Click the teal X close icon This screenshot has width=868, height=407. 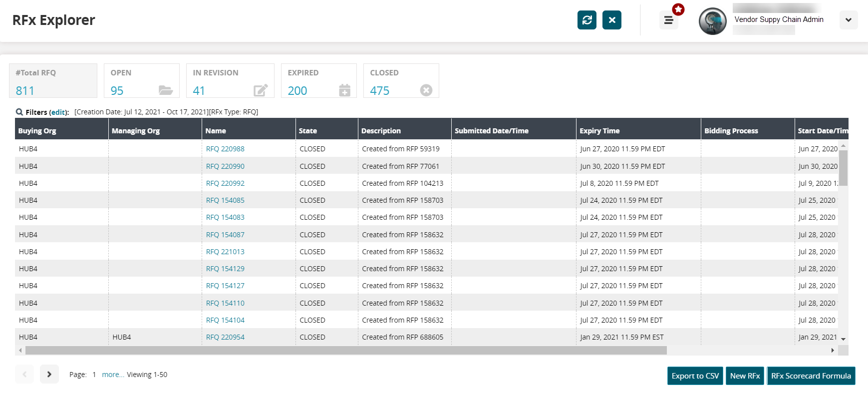[611, 20]
